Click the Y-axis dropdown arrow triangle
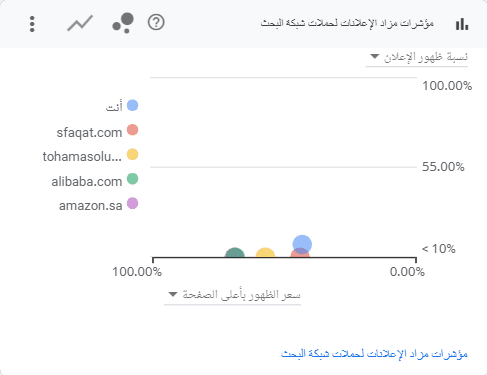 (375, 56)
